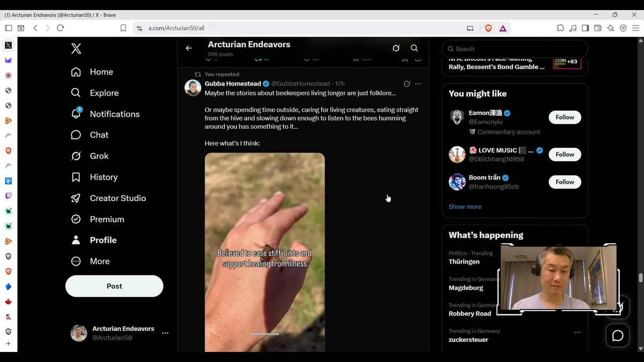Open the Magdeburg trending topic
Viewport: 644px width, 362px height.
coord(466,288)
